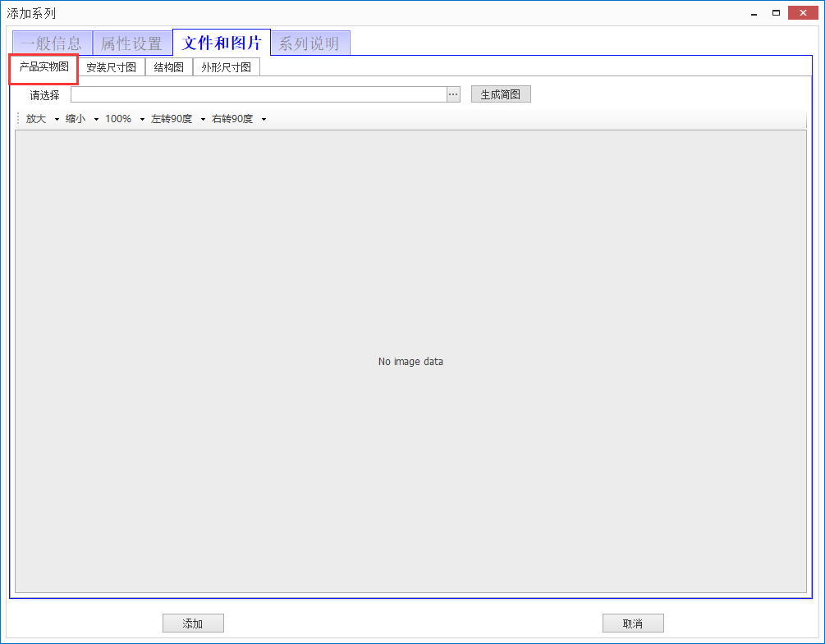Select the 缩小 (zoom out) tool
The height and width of the screenshot is (644, 825).
74,118
